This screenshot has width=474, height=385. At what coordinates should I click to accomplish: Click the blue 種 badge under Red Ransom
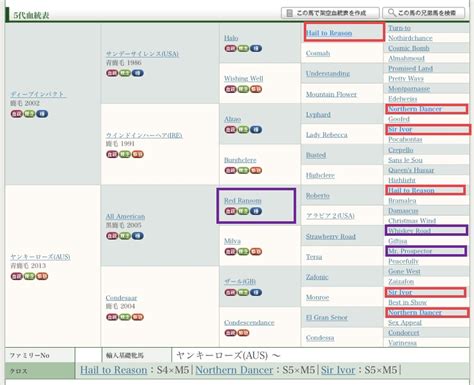[x=256, y=211]
